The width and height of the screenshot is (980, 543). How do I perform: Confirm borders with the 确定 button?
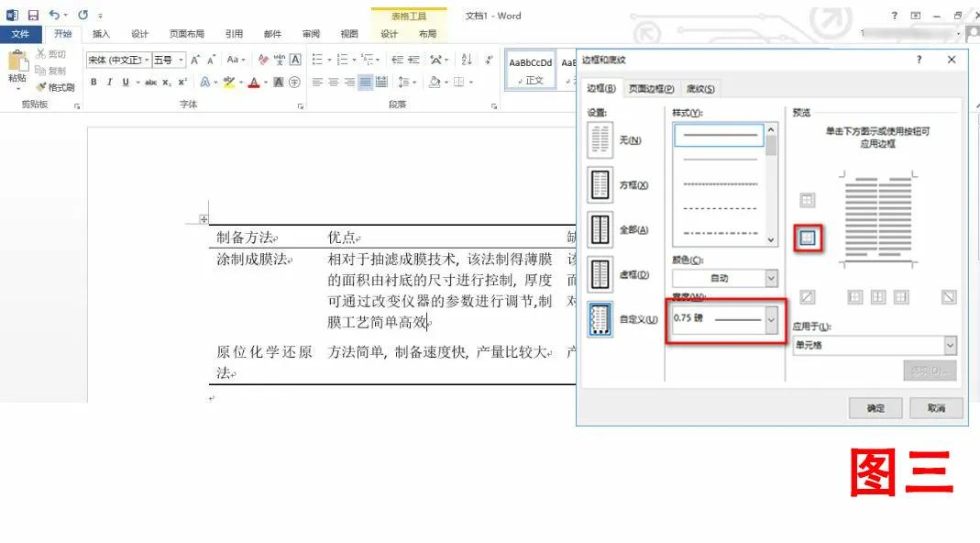tap(875, 407)
